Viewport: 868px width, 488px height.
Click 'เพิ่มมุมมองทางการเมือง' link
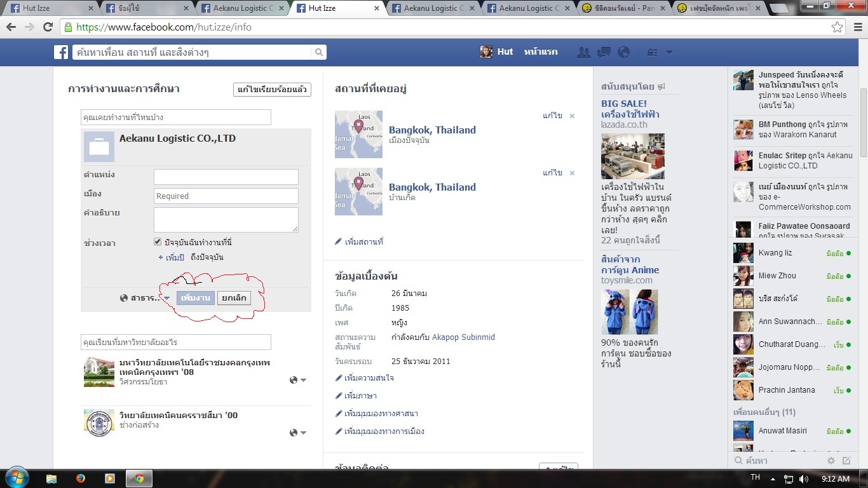(379, 431)
